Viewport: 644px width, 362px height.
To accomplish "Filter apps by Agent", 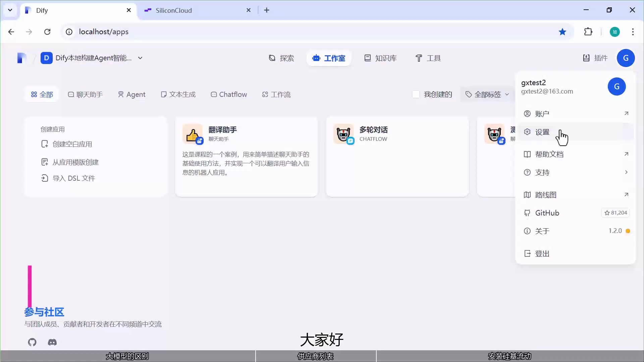I will (x=131, y=95).
